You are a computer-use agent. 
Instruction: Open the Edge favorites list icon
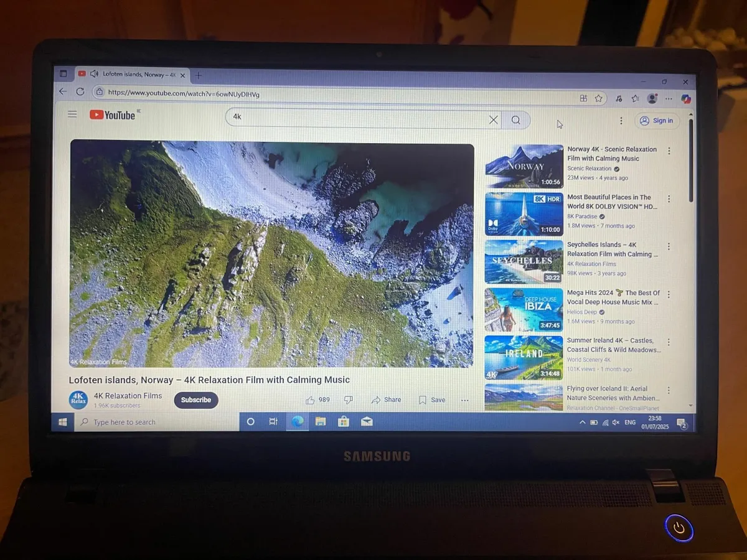click(635, 98)
